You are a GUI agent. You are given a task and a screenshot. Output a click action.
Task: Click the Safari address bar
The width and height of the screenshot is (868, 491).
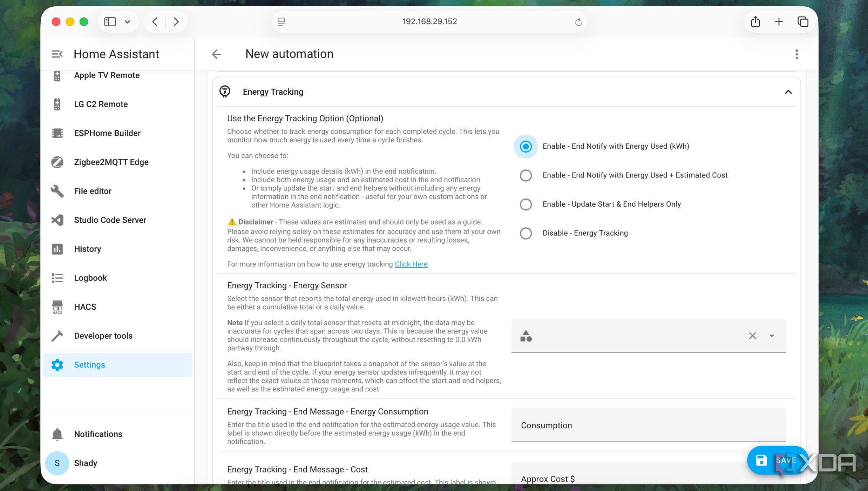point(429,21)
